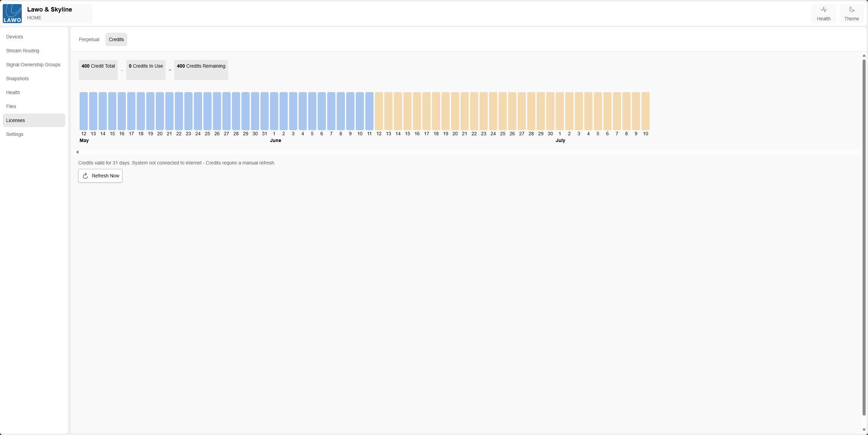Click the left scroll arrow under the chart

77,152
